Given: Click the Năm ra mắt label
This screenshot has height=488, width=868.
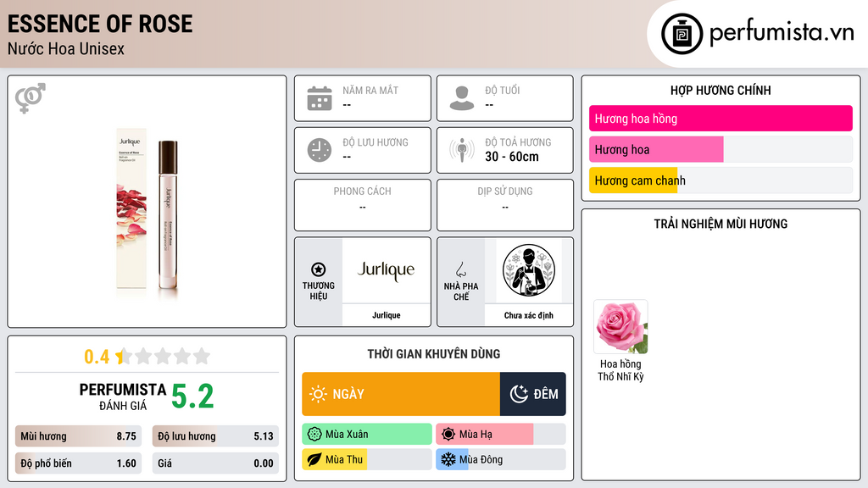Looking at the screenshot, I should 370,90.
